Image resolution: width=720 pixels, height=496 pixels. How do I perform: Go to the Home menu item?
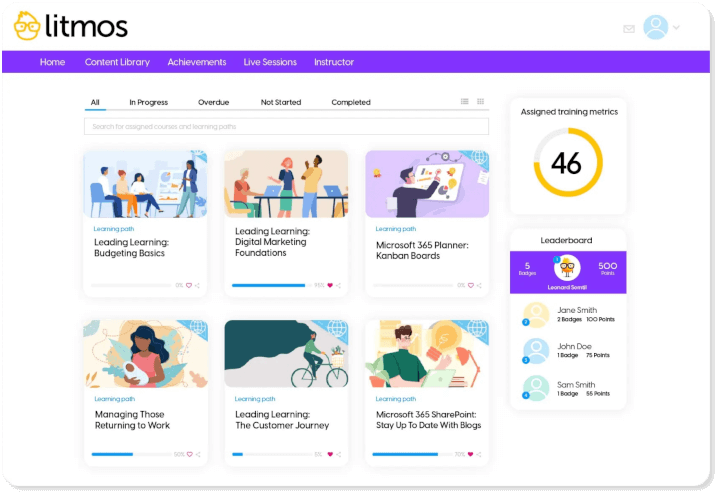point(52,62)
